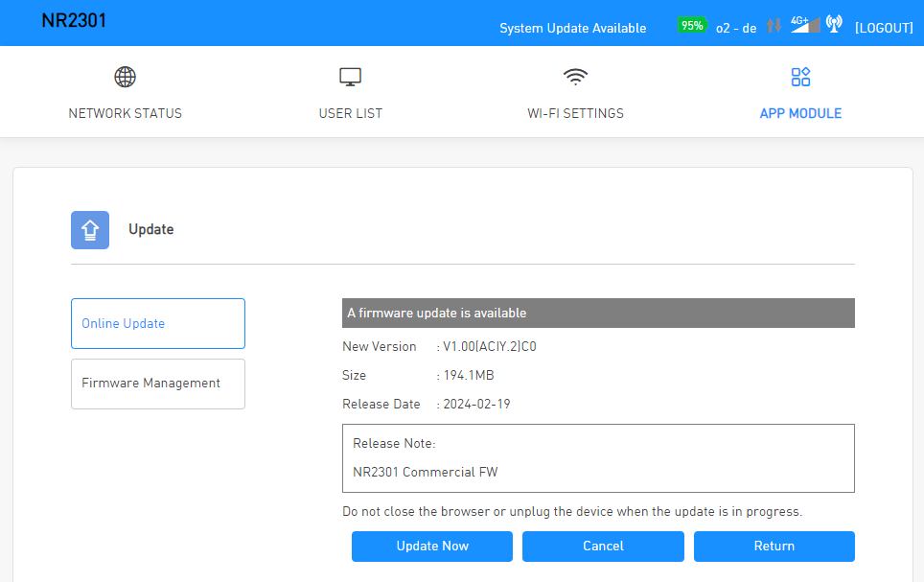Viewport: 924px width, 582px height.
Task: Click the o2 - de carrier name
Action: point(736,28)
